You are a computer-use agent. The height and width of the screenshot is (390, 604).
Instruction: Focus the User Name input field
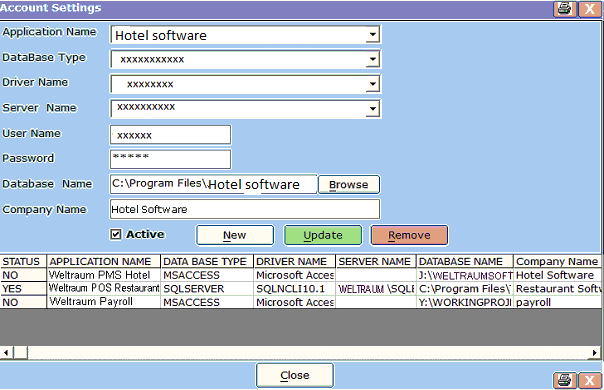(170, 135)
